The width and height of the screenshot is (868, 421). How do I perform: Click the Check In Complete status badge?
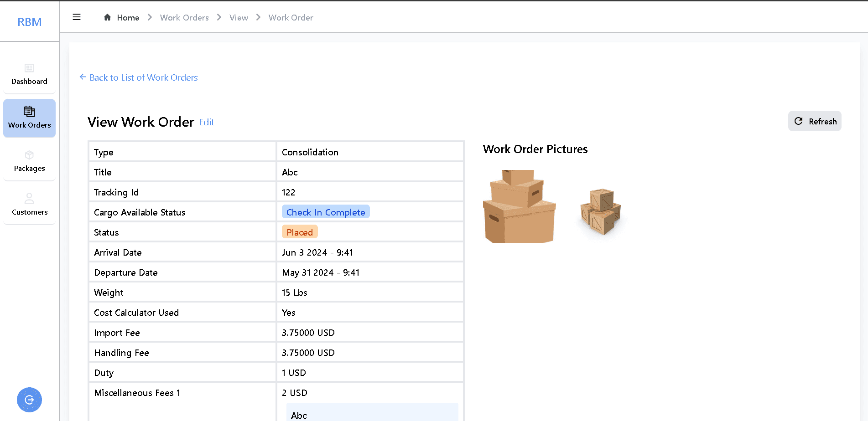[x=326, y=212]
